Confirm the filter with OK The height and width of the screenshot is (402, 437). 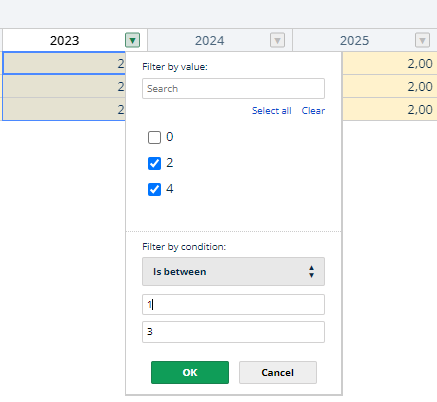(190, 372)
